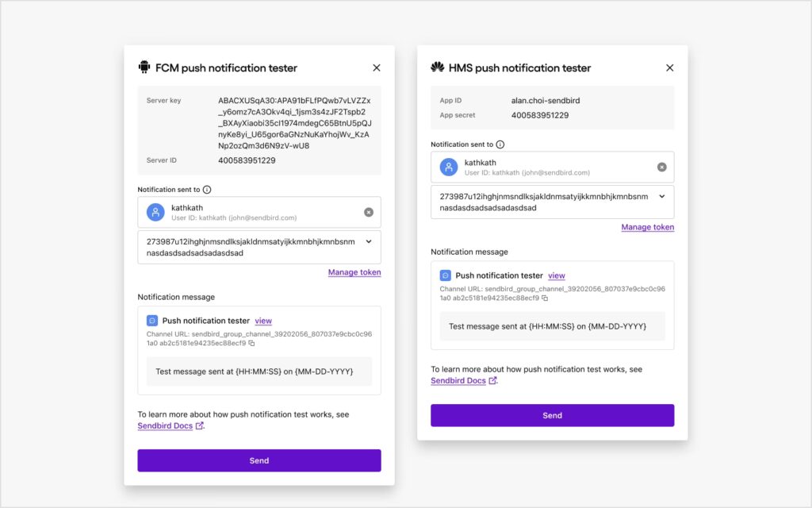Click 'view' link in HMS notification message

pos(557,275)
